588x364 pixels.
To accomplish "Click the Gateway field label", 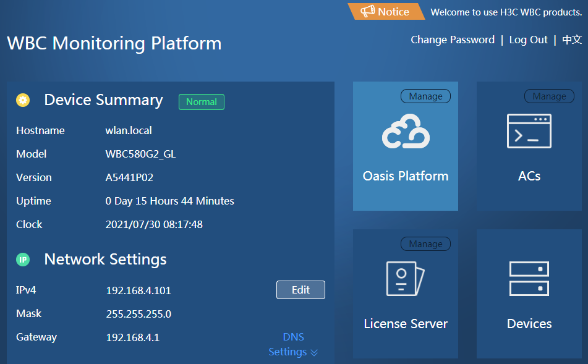I will [36, 337].
